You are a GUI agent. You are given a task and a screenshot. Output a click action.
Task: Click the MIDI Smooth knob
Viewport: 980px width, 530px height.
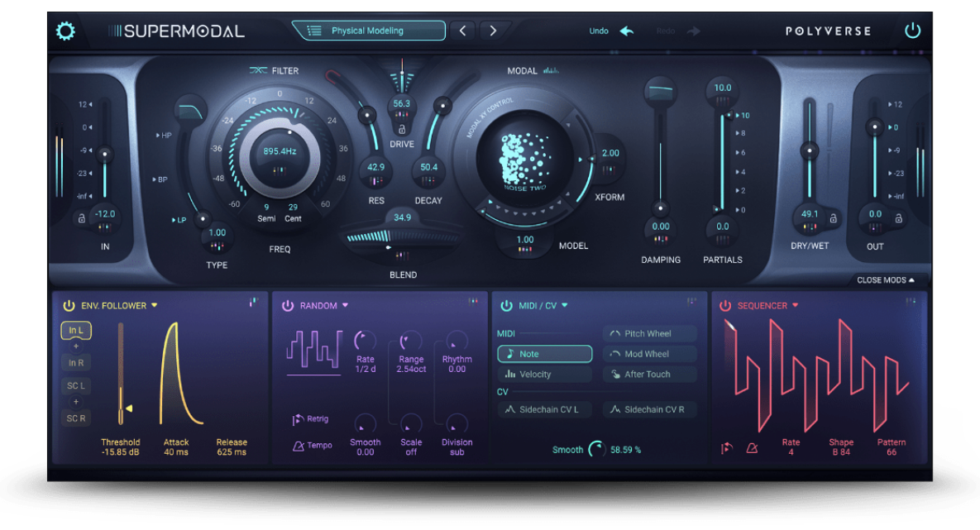point(597,449)
